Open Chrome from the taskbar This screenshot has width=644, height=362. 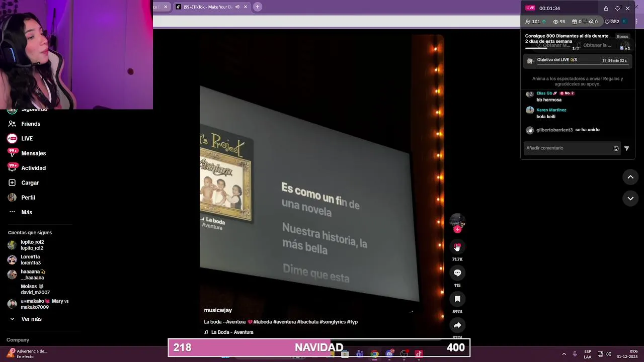374,354
